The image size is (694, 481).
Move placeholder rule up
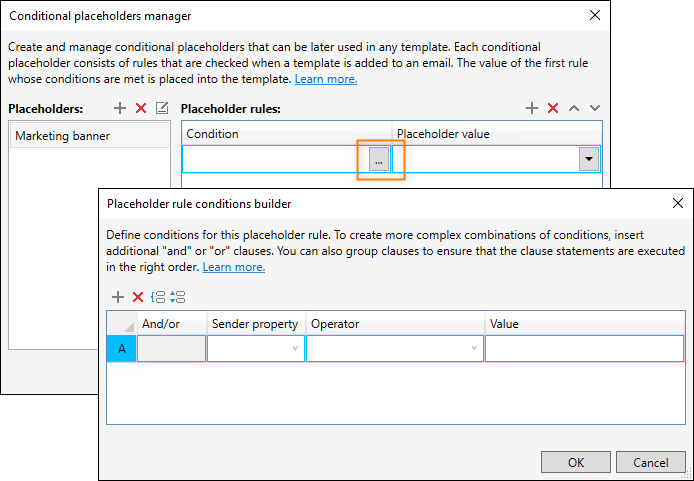[574, 108]
